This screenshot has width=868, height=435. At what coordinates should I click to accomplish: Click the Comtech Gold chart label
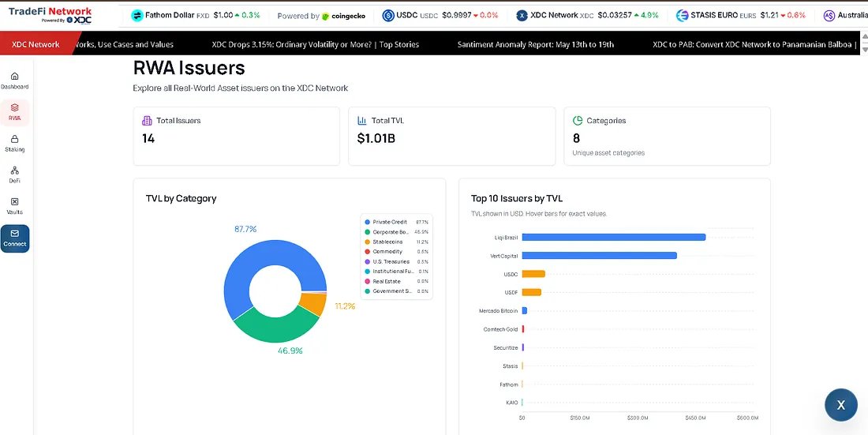pos(500,329)
